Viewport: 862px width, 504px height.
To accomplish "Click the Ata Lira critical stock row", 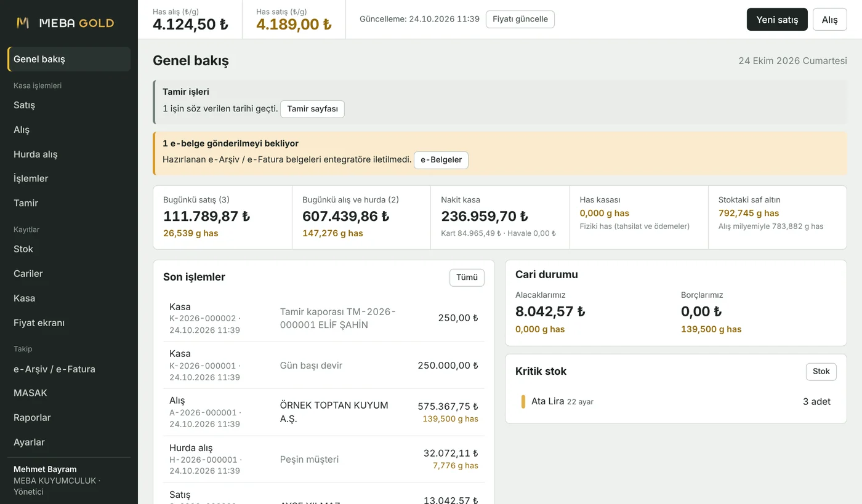I will point(676,402).
